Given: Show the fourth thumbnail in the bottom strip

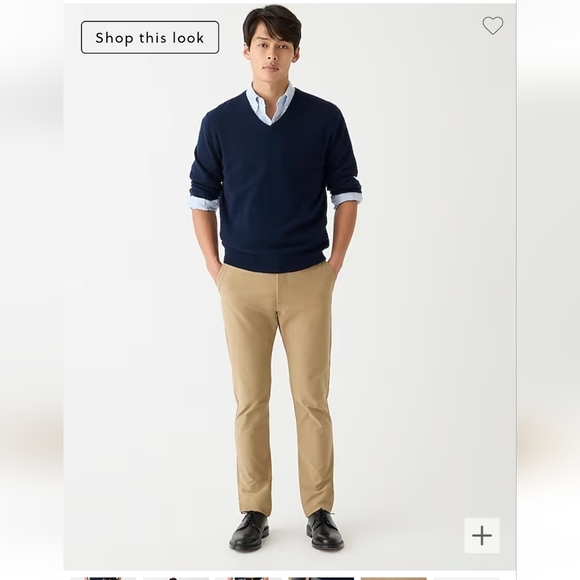Looking at the screenshot, I should (321, 578).
